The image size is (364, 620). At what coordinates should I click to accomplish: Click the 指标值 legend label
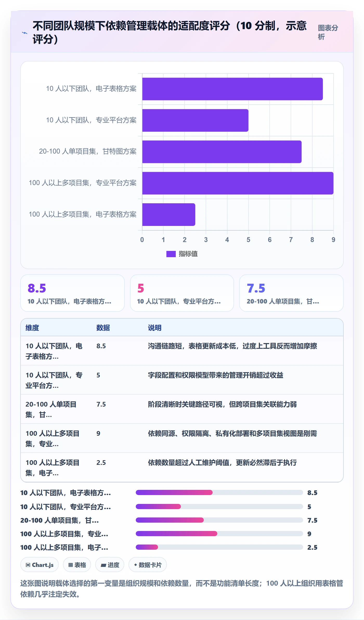tap(188, 254)
